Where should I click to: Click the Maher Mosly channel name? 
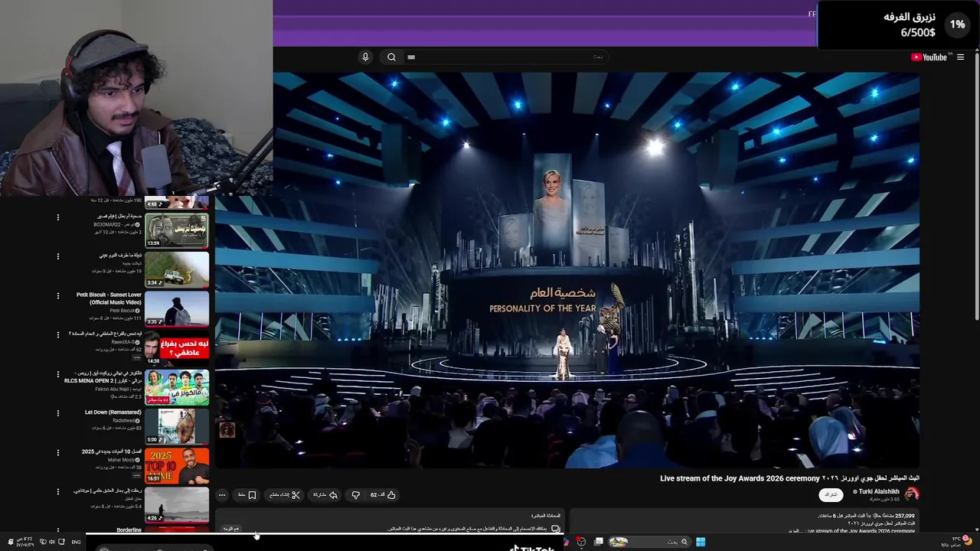coord(122,460)
